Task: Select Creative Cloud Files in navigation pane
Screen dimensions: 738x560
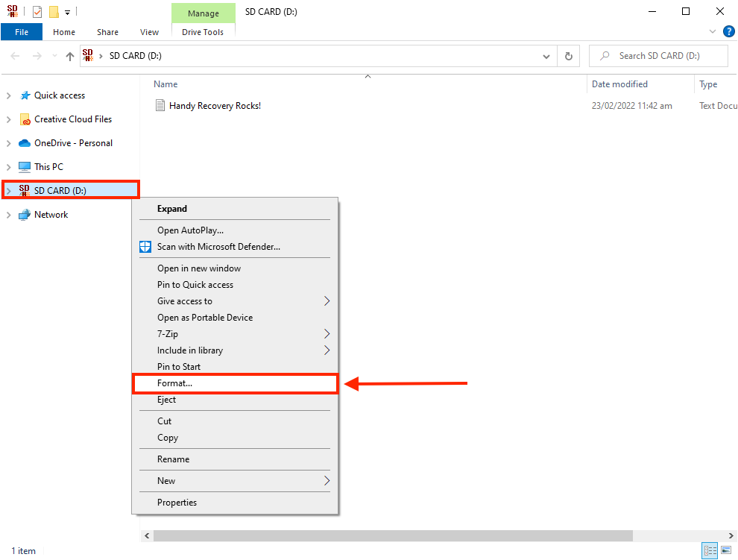Action: click(72, 119)
